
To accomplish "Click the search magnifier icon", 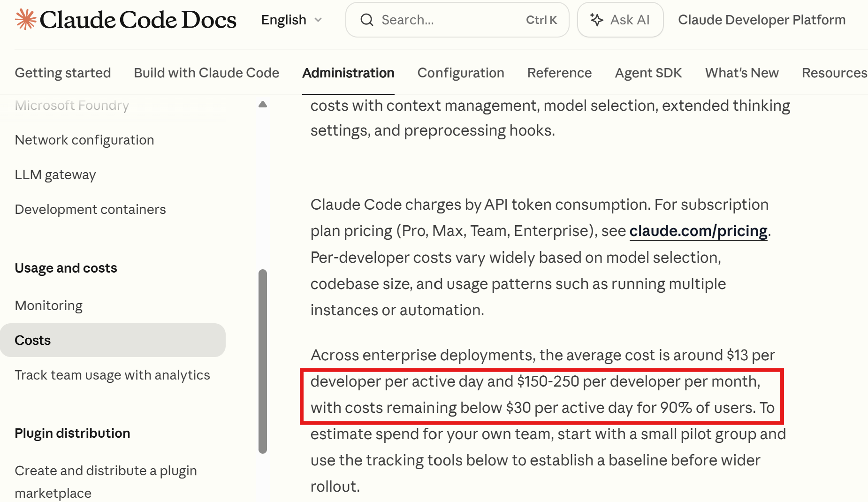I will [x=367, y=20].
